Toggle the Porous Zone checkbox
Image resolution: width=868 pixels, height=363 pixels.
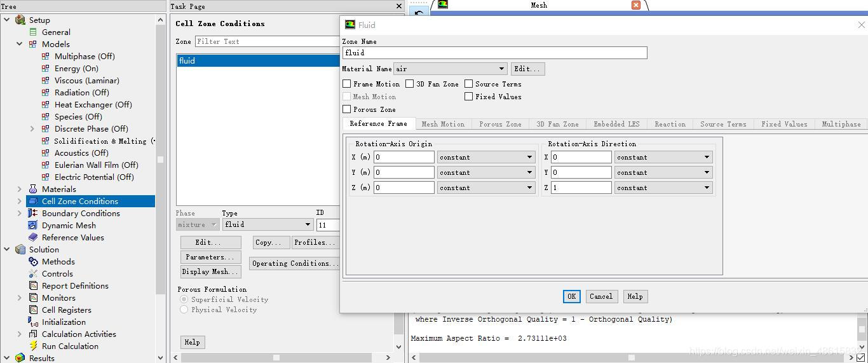click(x=347, y=109)
